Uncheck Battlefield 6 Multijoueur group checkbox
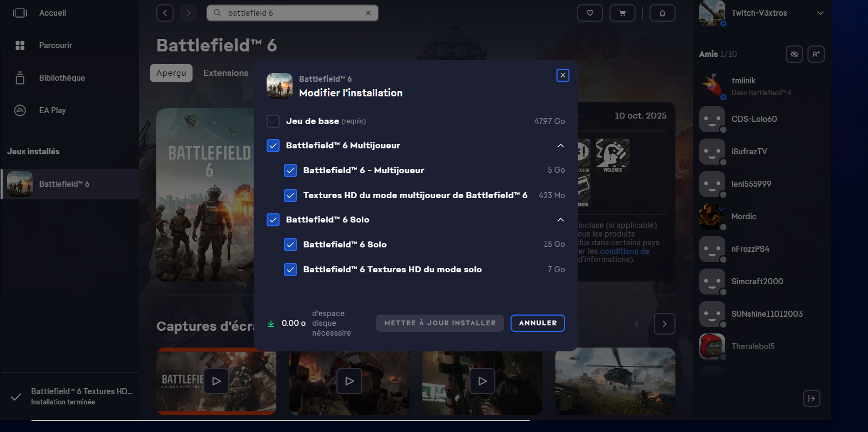Screen dimensions: 868x432 273,146
